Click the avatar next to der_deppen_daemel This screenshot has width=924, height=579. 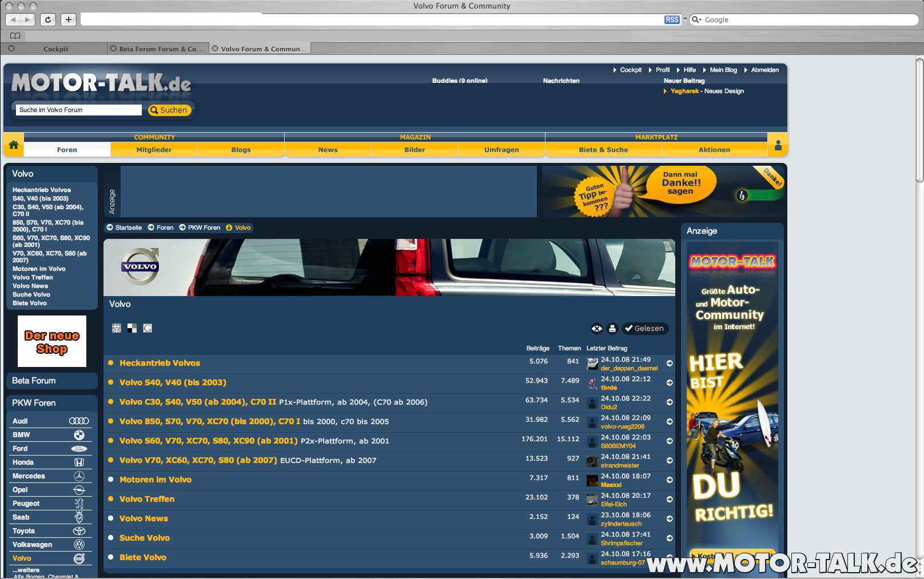point(592,364)
